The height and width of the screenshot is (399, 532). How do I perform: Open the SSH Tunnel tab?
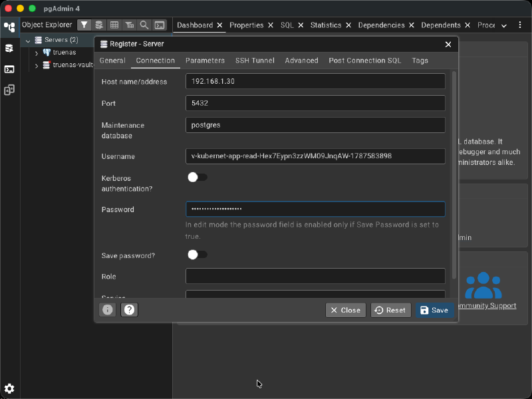coord(255,61)
